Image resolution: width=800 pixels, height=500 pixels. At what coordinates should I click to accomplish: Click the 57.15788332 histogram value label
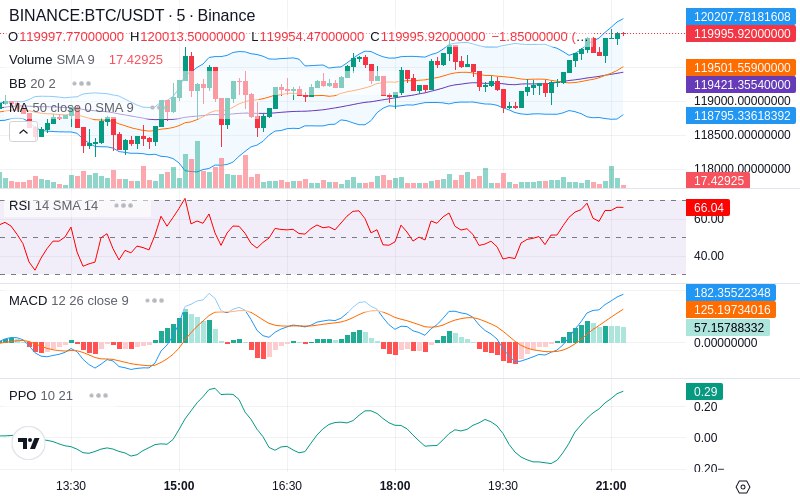pyautogui.click(x=728, y=328)
